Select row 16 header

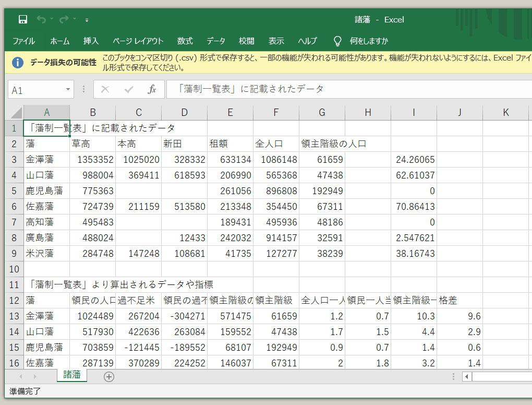point(14,363)
